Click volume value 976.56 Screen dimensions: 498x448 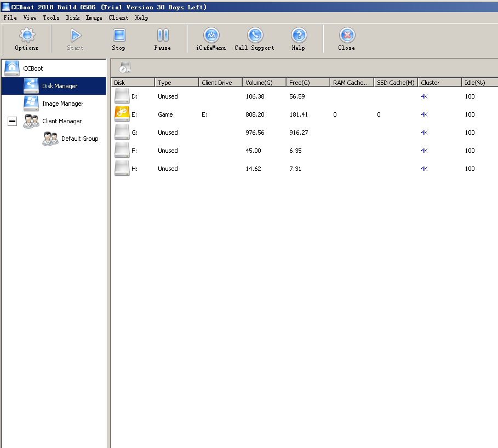(x=255, y=133)
